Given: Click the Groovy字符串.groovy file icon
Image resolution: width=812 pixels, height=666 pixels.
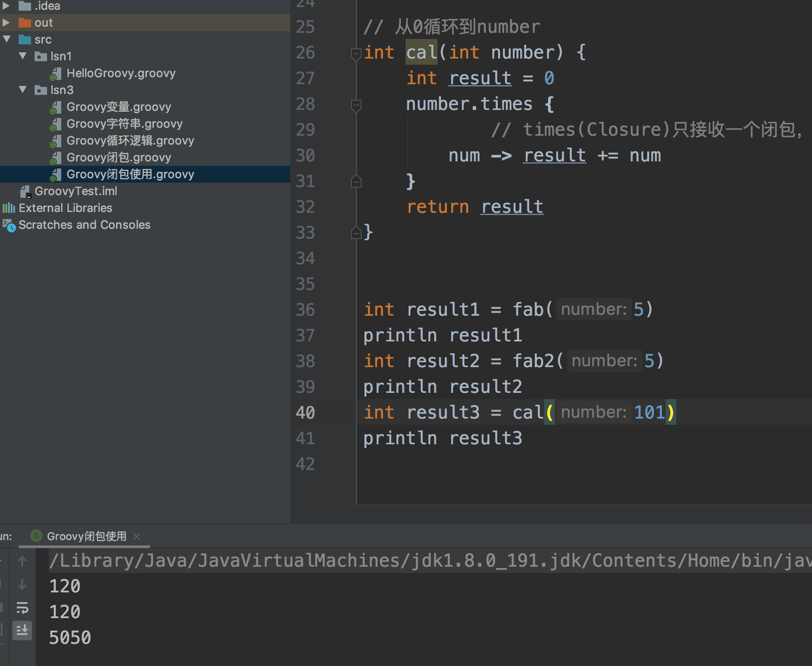Looking at the screenshot, I should point(56,124).
